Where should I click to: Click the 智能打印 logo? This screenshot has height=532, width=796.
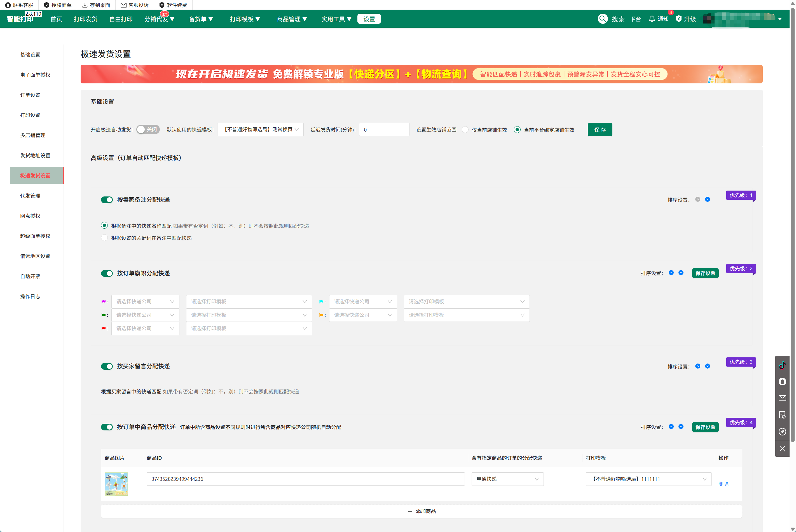pos(20,19)
